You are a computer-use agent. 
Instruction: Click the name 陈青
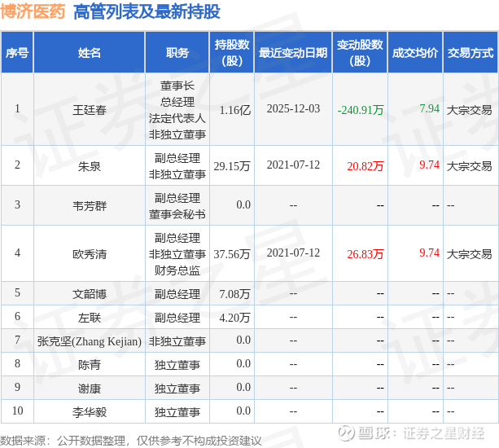[x=90, y=365]
